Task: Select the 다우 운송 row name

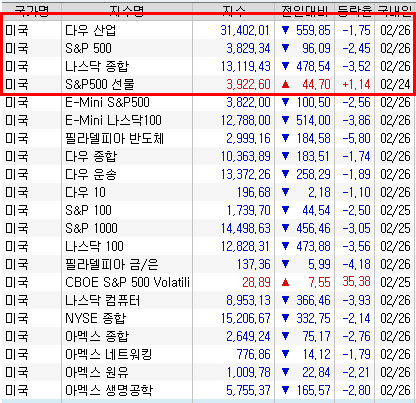Action: click(91, 174)
